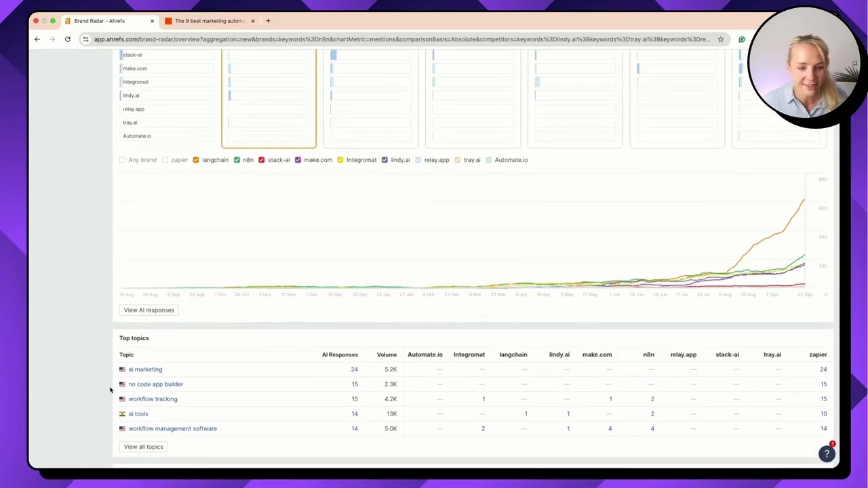Click the lindy.ai table column header
This screenshot has width=868, height=488.
[559, 354]
